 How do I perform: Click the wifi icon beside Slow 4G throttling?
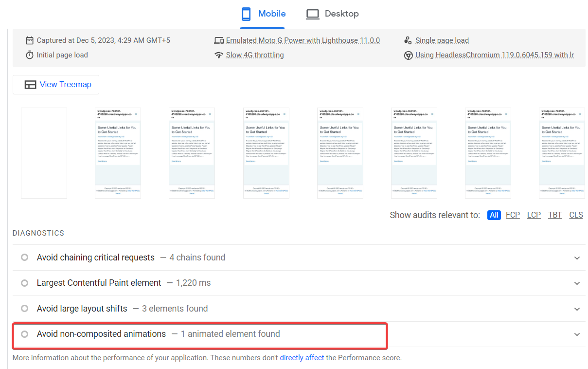[218, 55]
